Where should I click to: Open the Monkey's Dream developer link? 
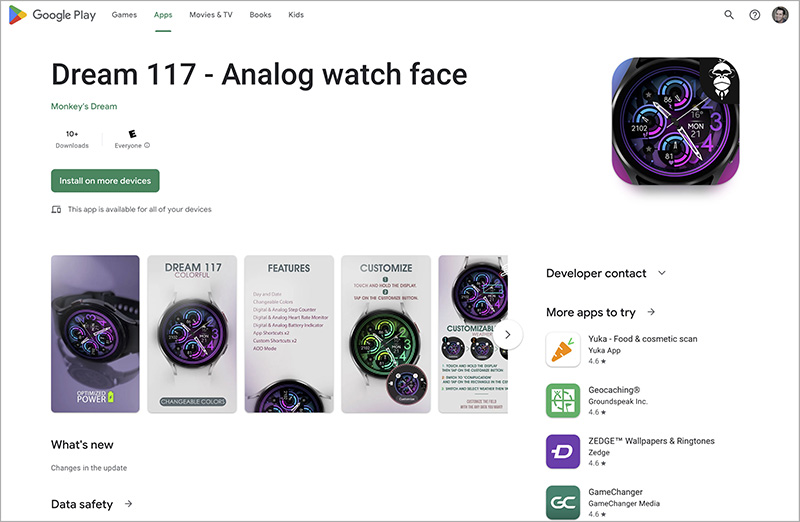(84, 106)
